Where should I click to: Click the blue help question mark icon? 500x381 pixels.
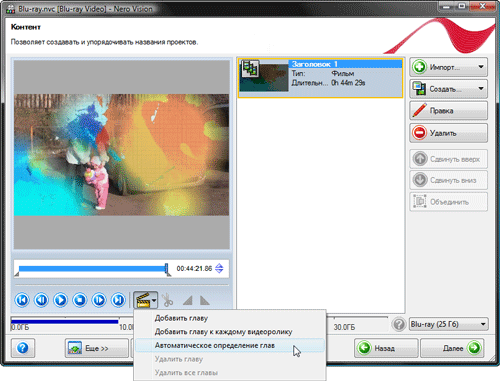pos(23,348)
